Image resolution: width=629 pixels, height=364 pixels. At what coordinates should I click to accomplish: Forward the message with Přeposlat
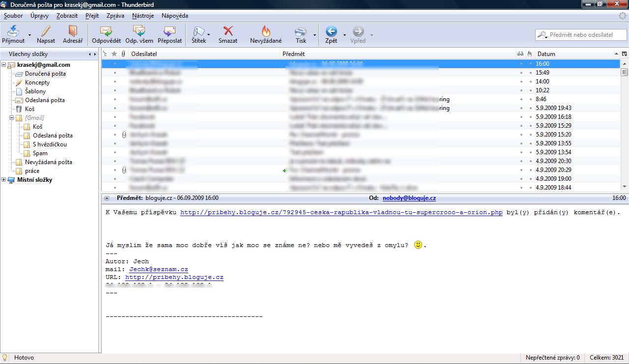click(x=170, y=34)
